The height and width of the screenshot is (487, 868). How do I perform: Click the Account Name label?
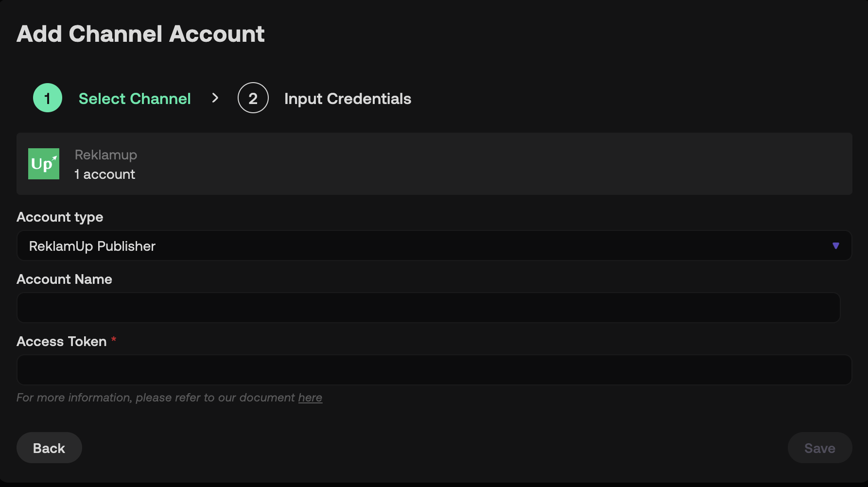(x=64, y=279)
